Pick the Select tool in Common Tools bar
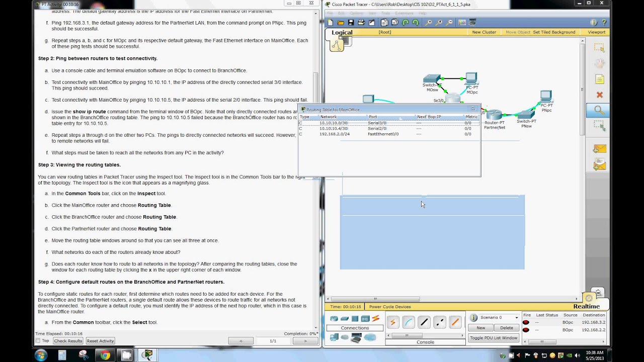Screen dimensions: 644x362 (x=599, y=48)
